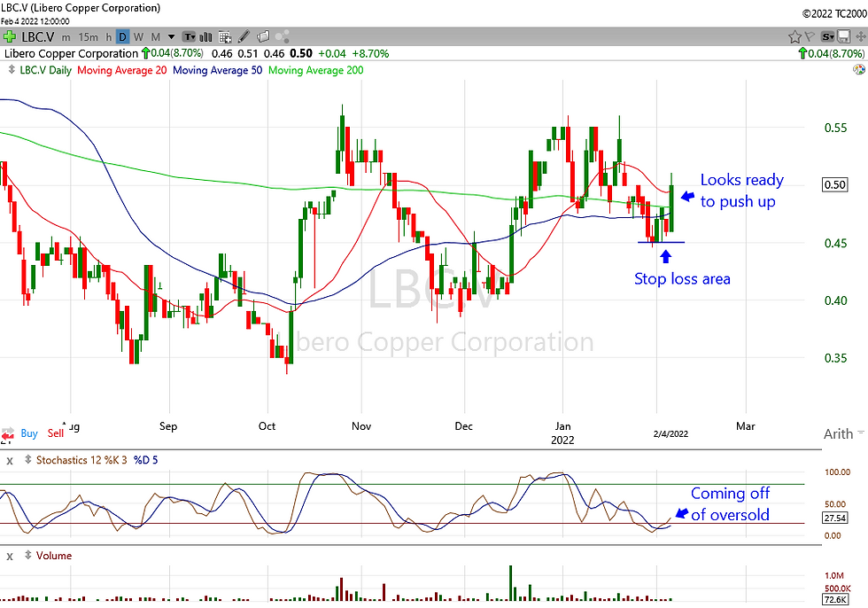Click the 100.00 stochastic axis label
Screen dimensions: 868x608
(x=837, y=472)
